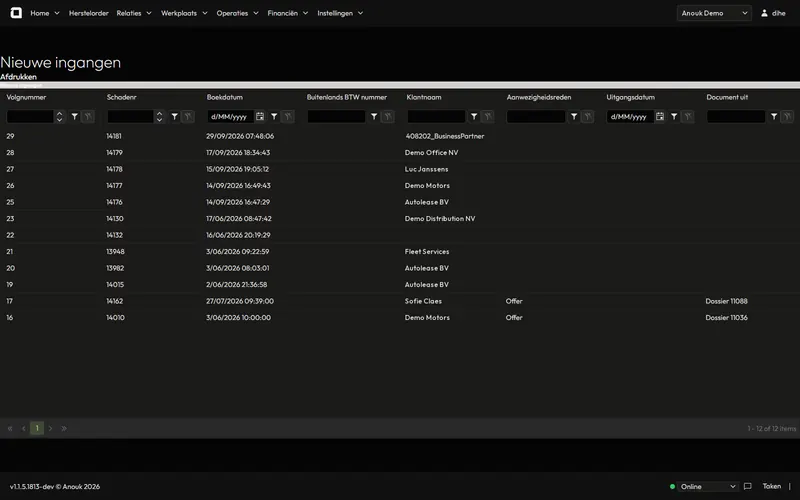Viewport: 800px width, 500px height.
Task: Sort by the Boekdatum column header
Action: (x=224, y=97)
